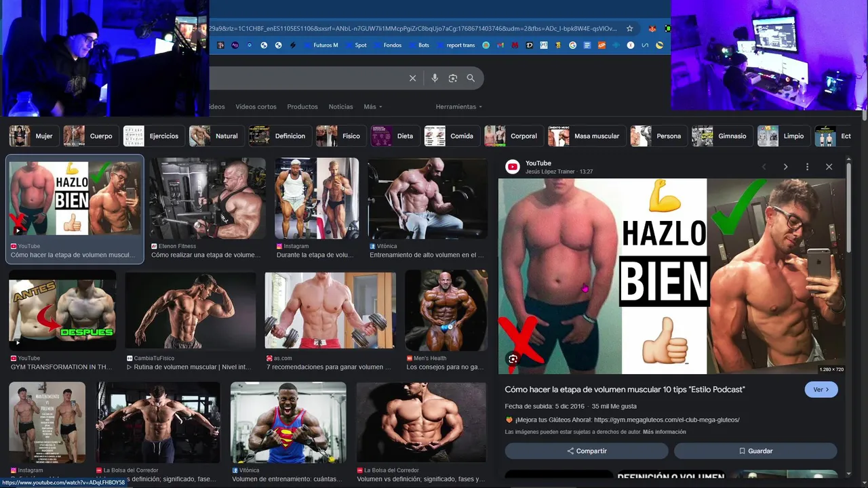Image resolution: width=868 pixels, height=488 pixels.
Task: Open the Google Docs bookmark icon
Action: coord(587,45)
